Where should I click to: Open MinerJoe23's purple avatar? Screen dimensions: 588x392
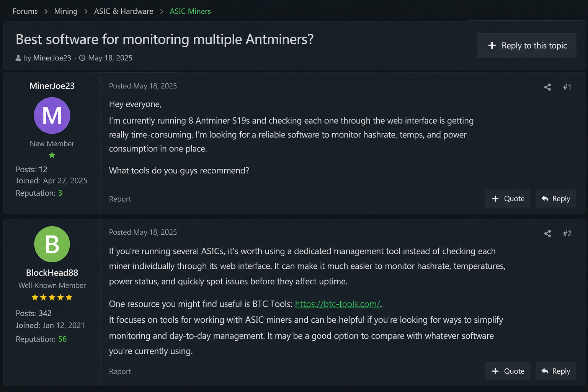click(52, 116)
